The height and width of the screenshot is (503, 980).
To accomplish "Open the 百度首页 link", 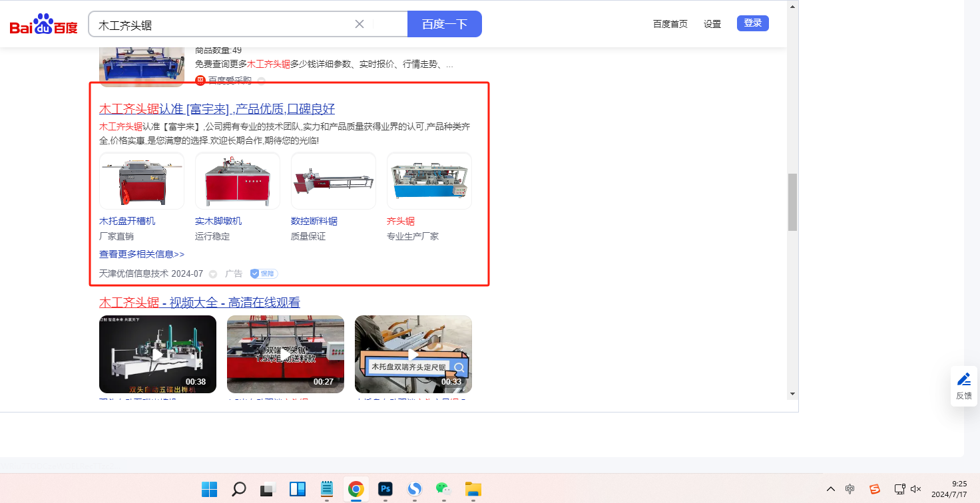I will click(x=670, y=24).
